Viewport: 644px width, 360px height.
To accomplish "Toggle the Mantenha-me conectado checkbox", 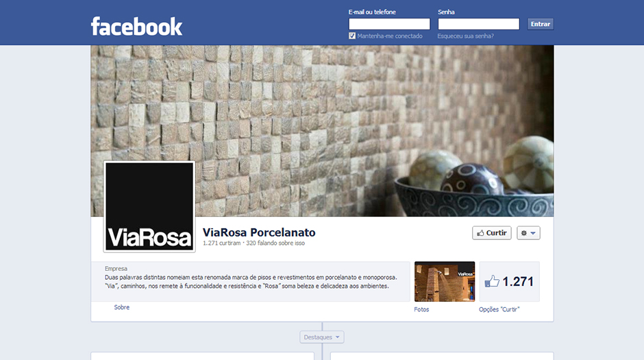I will tap(352, 36).
